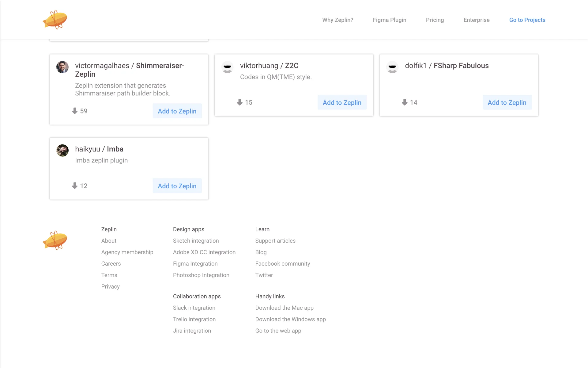
Task: Click victormagalhaes profile avatar
Action: [62, 67]
